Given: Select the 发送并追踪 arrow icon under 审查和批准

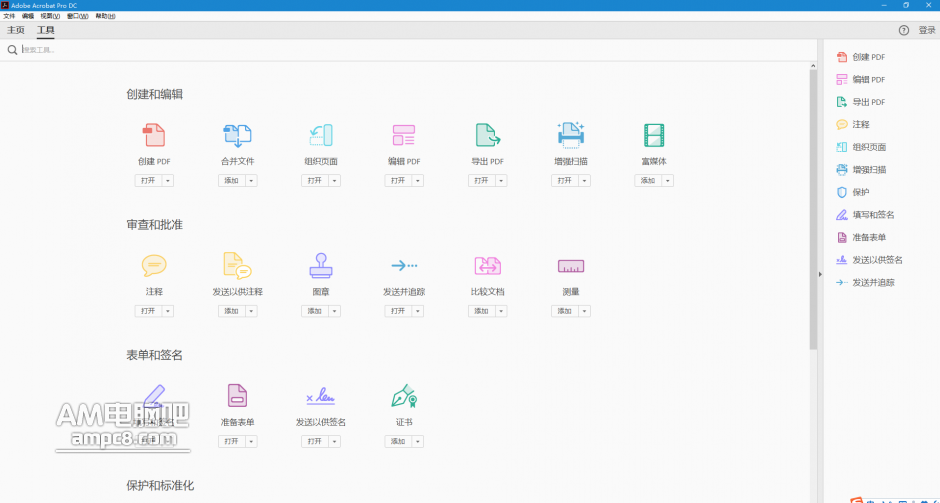Looking at the screenshot, I should coord(404,265).
